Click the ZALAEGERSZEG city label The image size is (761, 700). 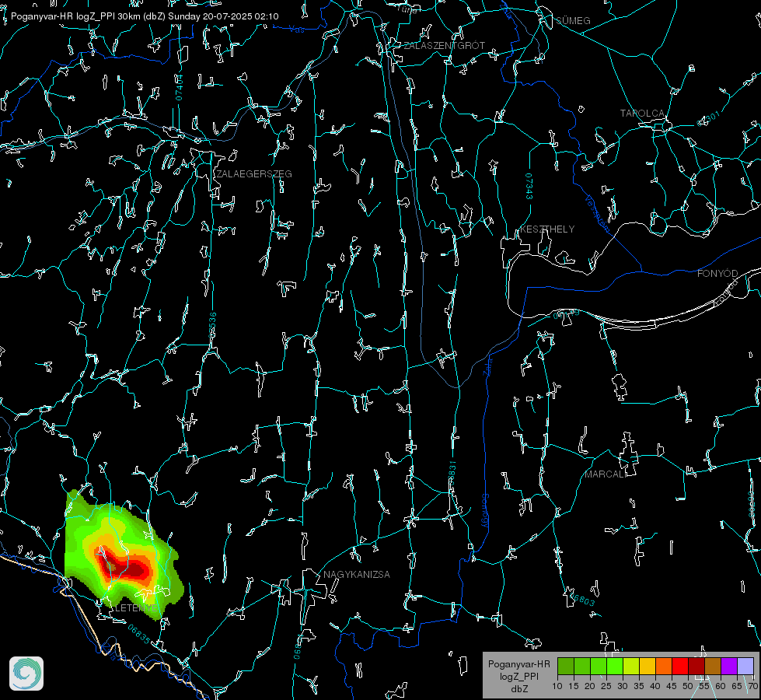click(x=254, y=174)
